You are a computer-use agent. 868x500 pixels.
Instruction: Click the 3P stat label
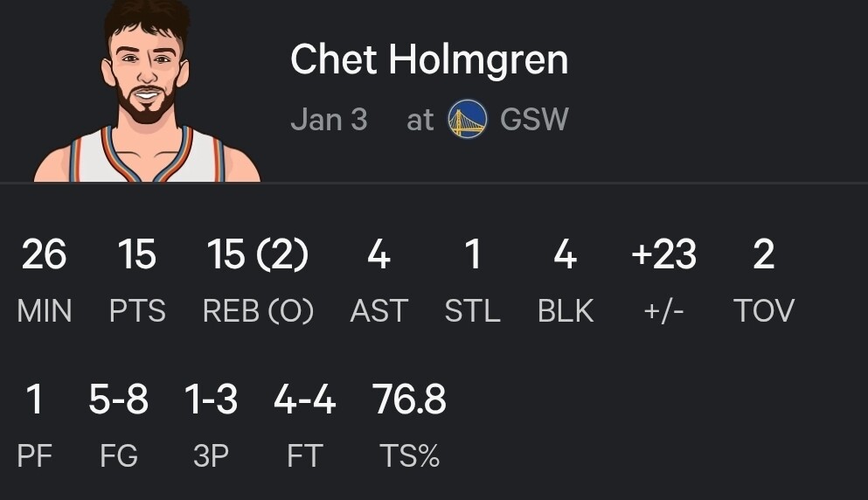pyautogui.click(x=211, y=455)
